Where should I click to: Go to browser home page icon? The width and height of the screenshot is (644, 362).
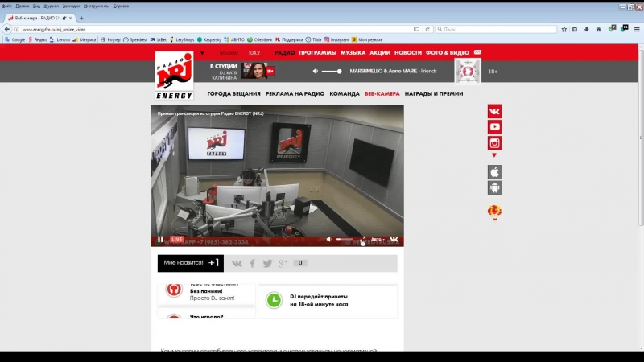click(x=598, y=29)
